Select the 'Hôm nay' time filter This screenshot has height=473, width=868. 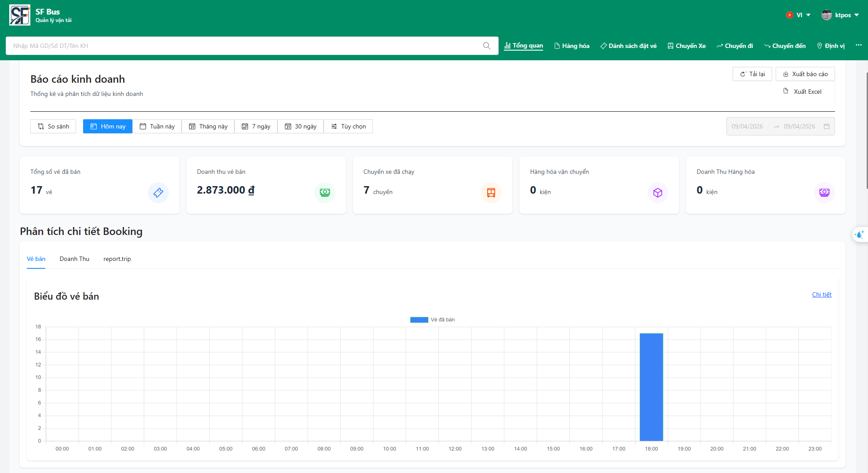coord(108,127)
